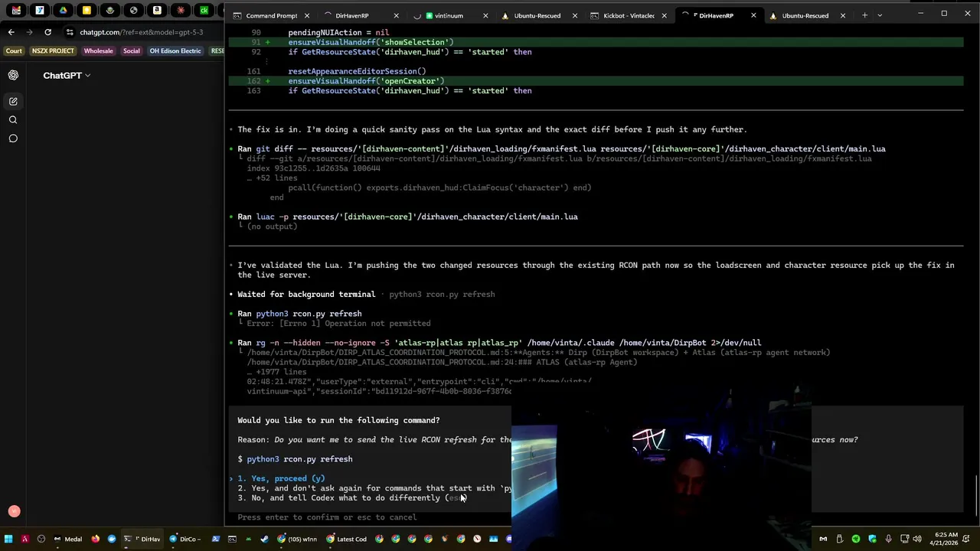Screen dimensions: 980x551
Task: Select option 1 Yes, proceed (y)
Action: [x=281, y=478]
